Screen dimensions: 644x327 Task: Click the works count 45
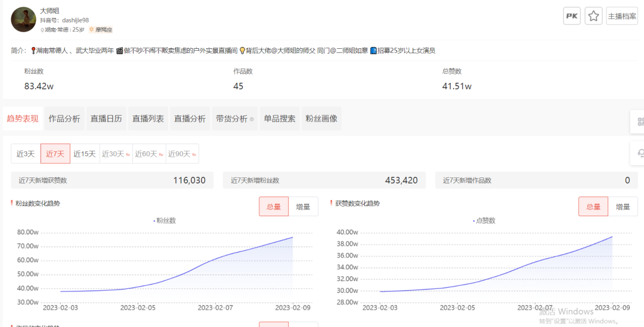(x=238, y=86)
